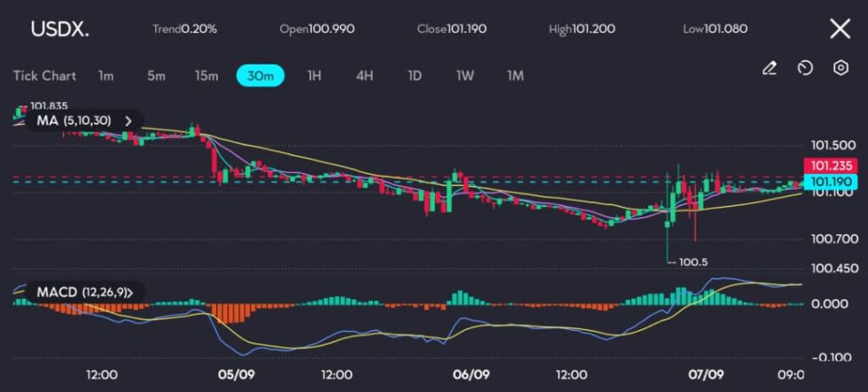
Task: Open chart settings hexagon icon
Action: click(840, 69)
